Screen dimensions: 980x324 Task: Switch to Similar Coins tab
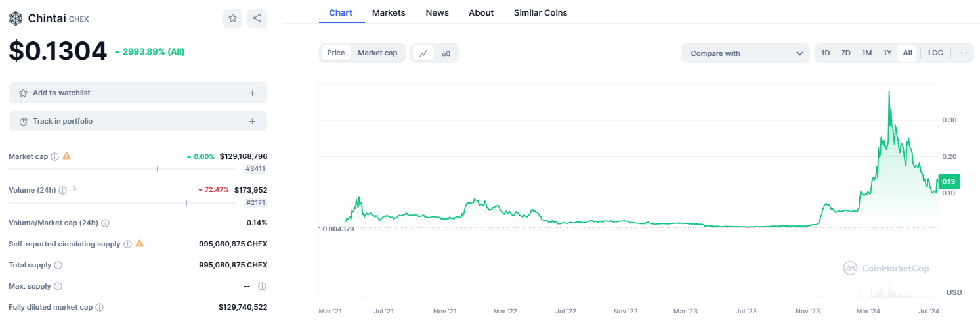point(540,12)
